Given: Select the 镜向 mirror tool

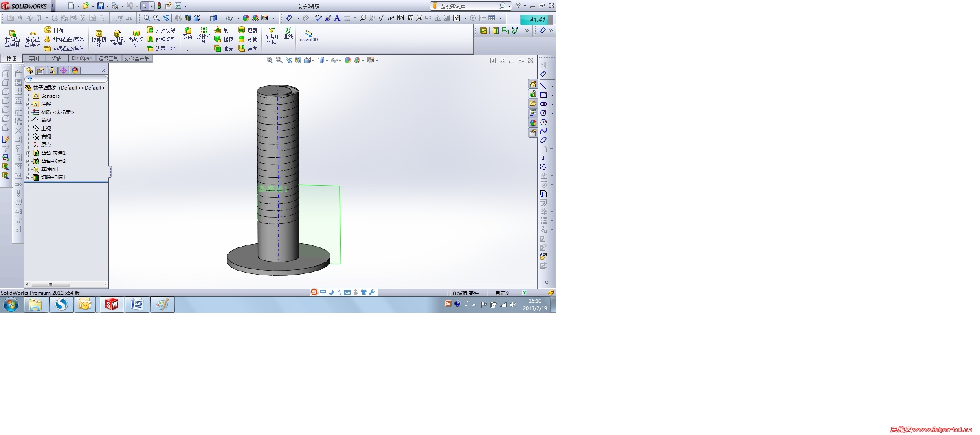Looking at the screenshot, I should click(248, 49).
